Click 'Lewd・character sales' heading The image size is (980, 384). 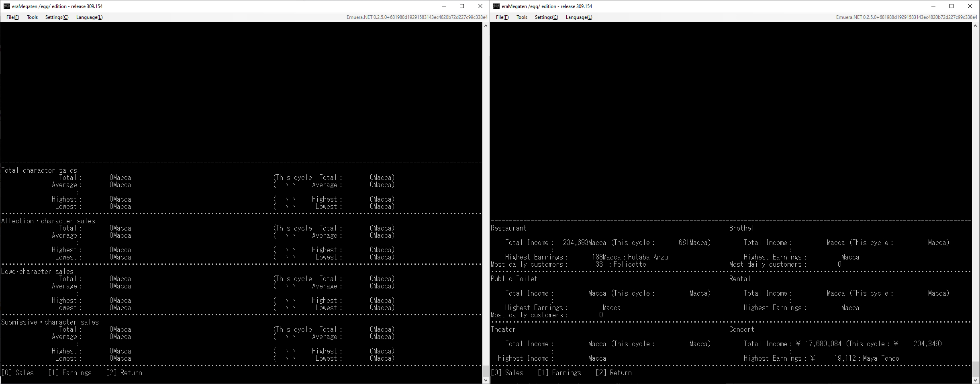[37, 272]
